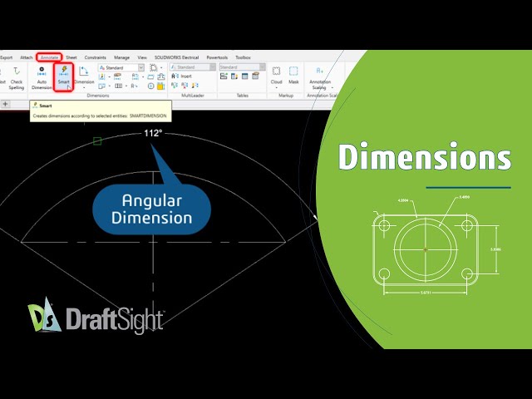Switch to the View ribbon tab
Screen dimensions: 532x399
click(142, 57)
